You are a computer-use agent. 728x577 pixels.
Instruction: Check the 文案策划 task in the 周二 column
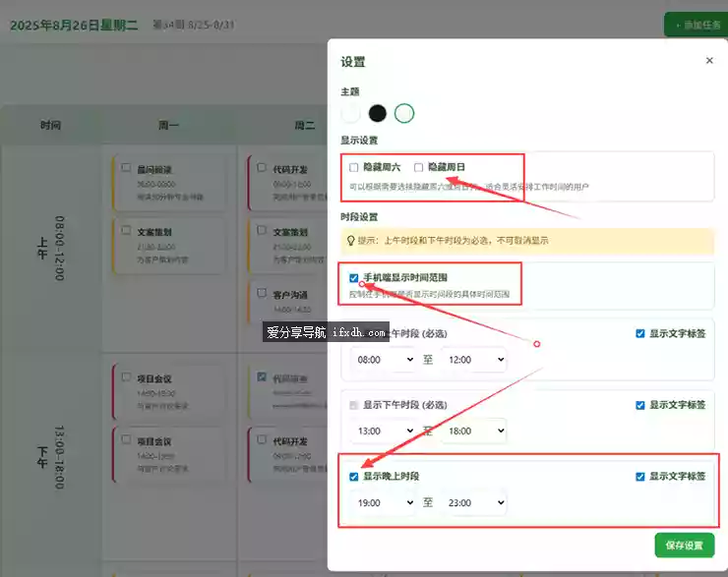tap(262, 230)
